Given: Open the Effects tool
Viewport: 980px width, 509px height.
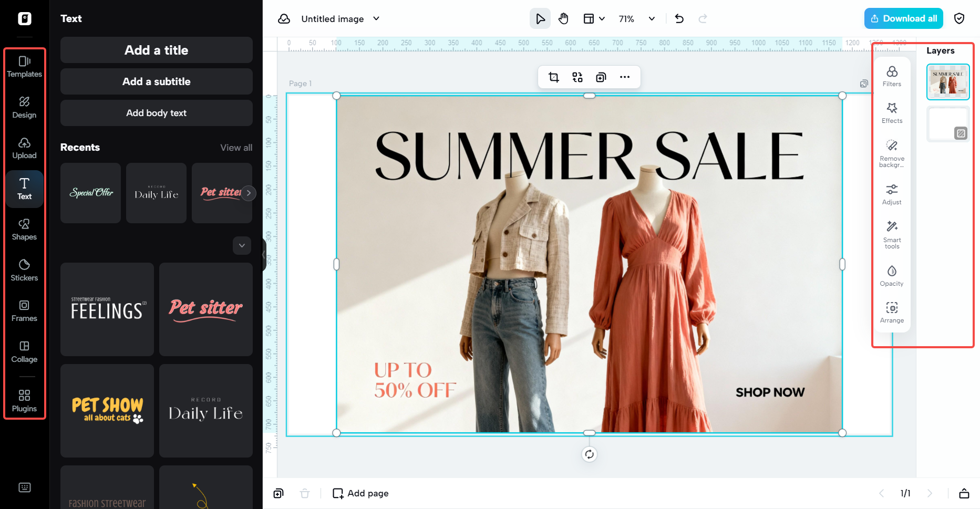Looking at the screenshot, I should point(892,113).
